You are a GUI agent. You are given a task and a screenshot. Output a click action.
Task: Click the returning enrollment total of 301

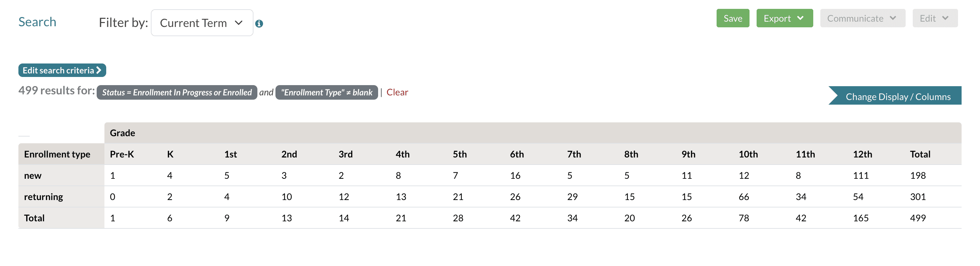click(x=918, y=196)
